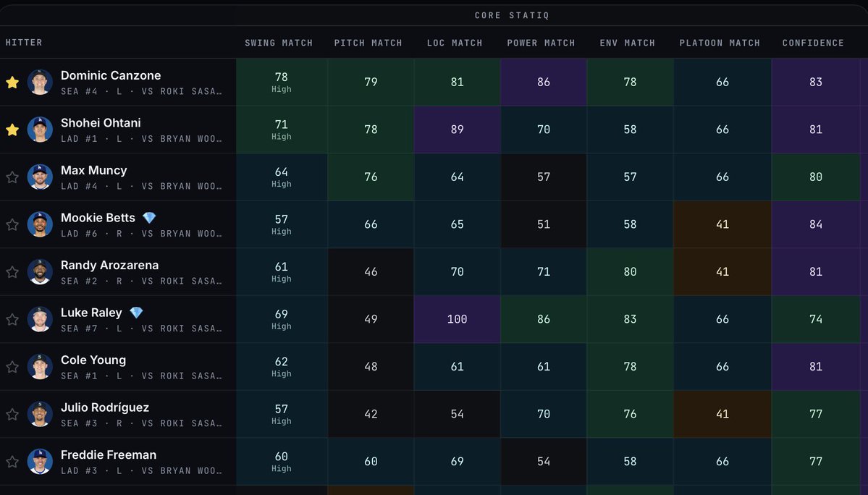
Task: Click Julio Rodríguez's Swing Match 57 High
Action: pos(282,414)
